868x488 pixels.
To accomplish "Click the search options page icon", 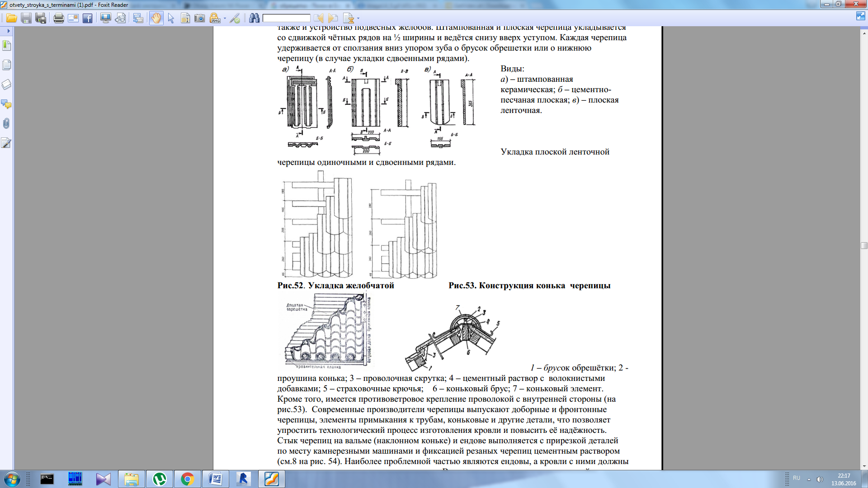I will [x=349, y=18].
